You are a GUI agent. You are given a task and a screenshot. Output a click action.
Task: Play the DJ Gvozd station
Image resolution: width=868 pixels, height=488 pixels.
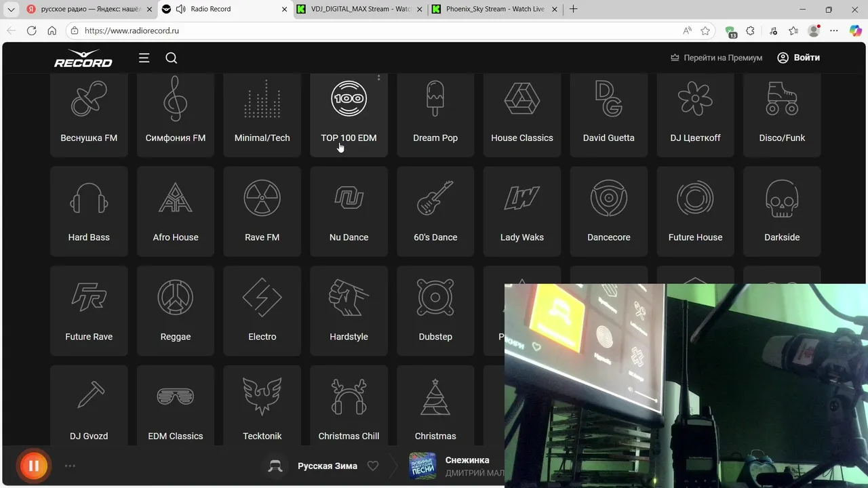pos(89,405)
